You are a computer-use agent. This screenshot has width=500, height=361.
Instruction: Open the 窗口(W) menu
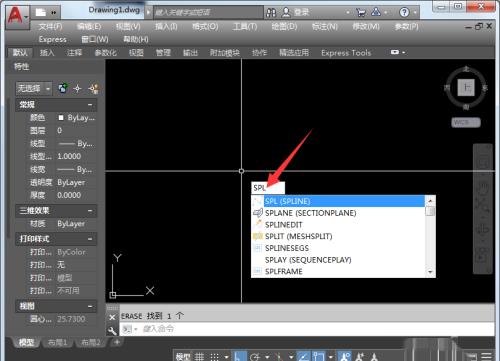(x=95, y=39)
